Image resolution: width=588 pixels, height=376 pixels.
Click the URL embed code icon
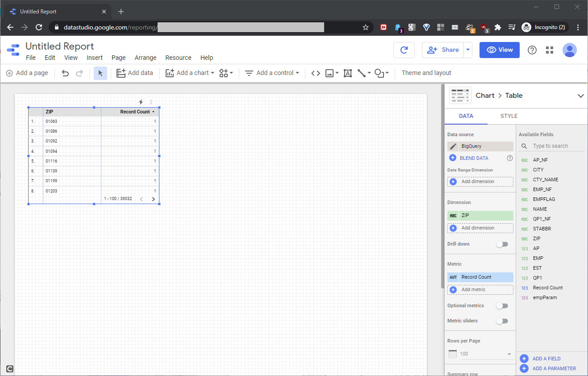coord(316,73)
